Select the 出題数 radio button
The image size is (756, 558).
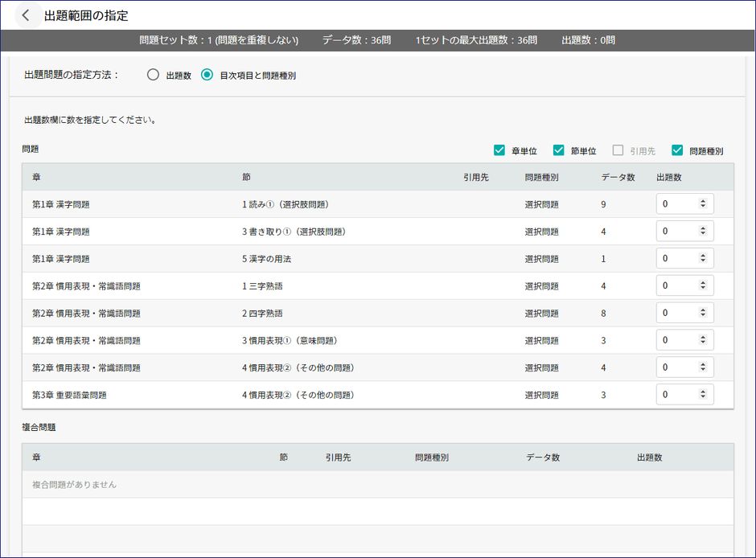[x=153, y=75]
